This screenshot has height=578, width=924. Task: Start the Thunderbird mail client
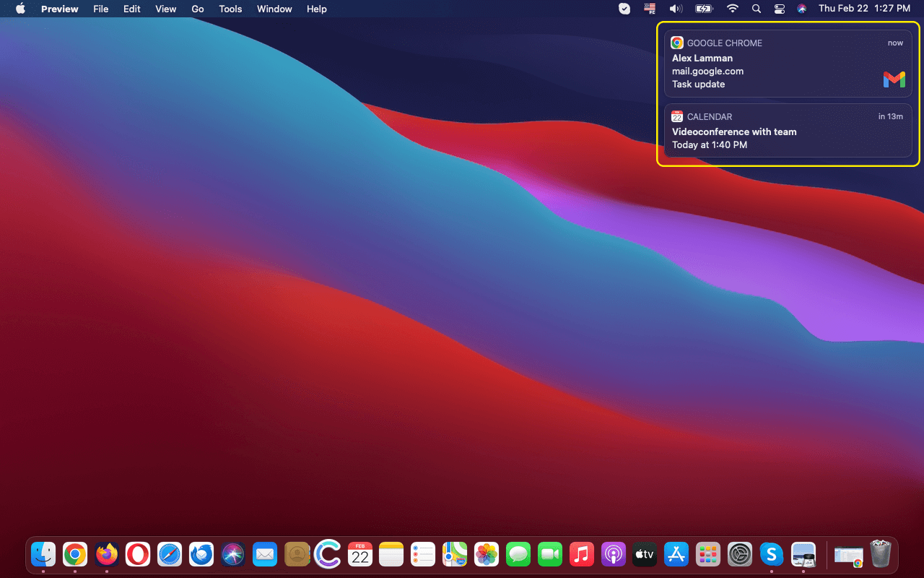tap(201, 554)
